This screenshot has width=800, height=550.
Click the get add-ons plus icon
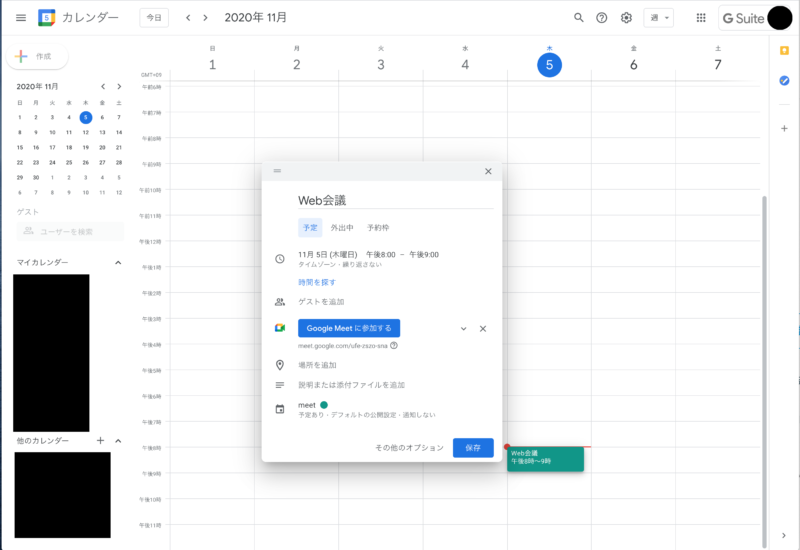[784, 129]
